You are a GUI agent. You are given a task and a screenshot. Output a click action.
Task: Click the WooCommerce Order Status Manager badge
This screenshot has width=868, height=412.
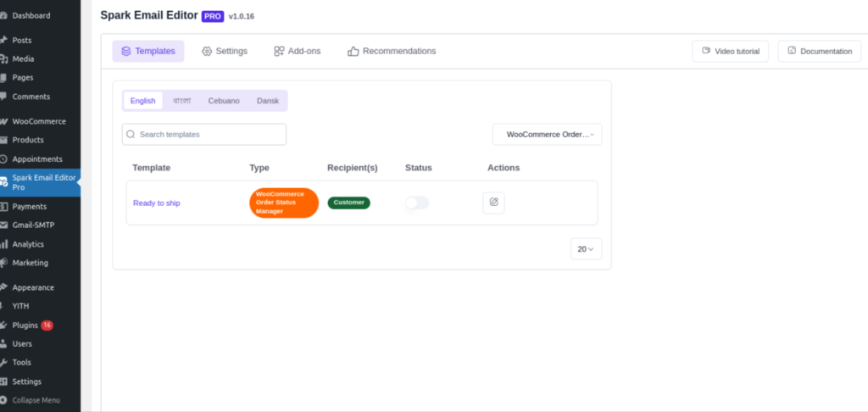[x=284, y=203]
